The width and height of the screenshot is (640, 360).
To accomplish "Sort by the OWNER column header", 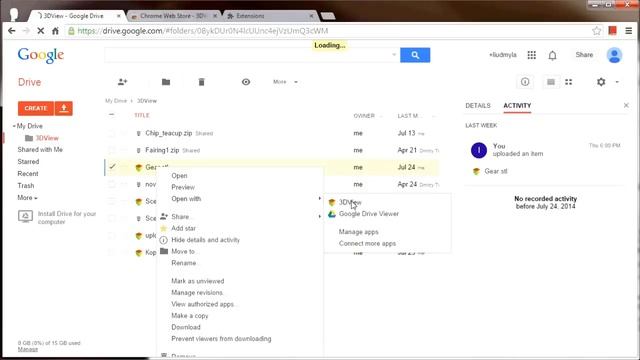I will pos(364,116).
